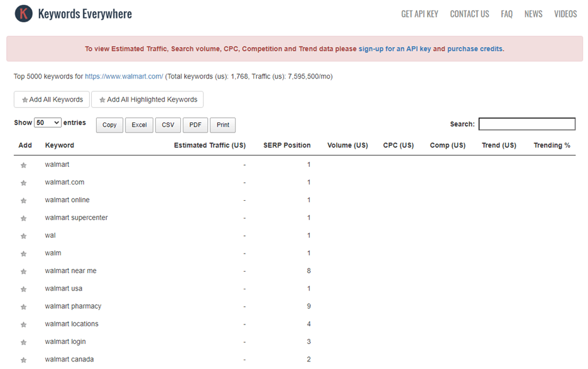Screen dimensions: 588x369
Task: Sort by Add column header
Action: click(x=25, y=146)
